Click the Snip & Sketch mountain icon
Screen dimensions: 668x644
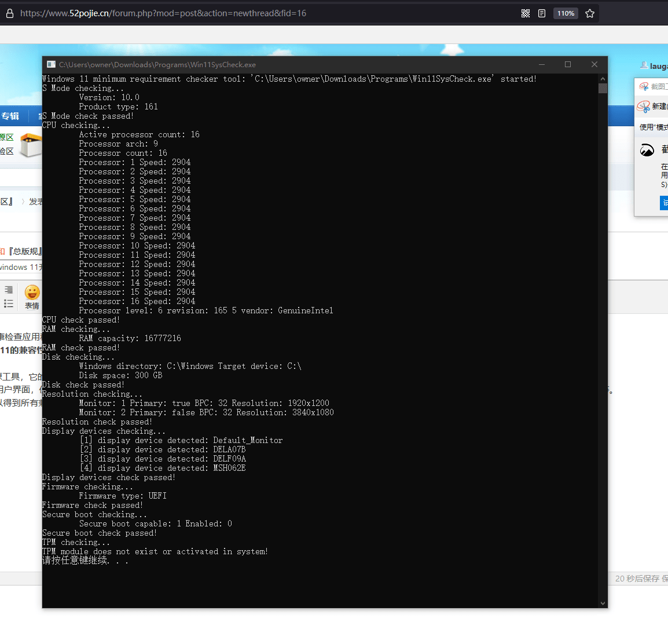[x=647, y=150]
